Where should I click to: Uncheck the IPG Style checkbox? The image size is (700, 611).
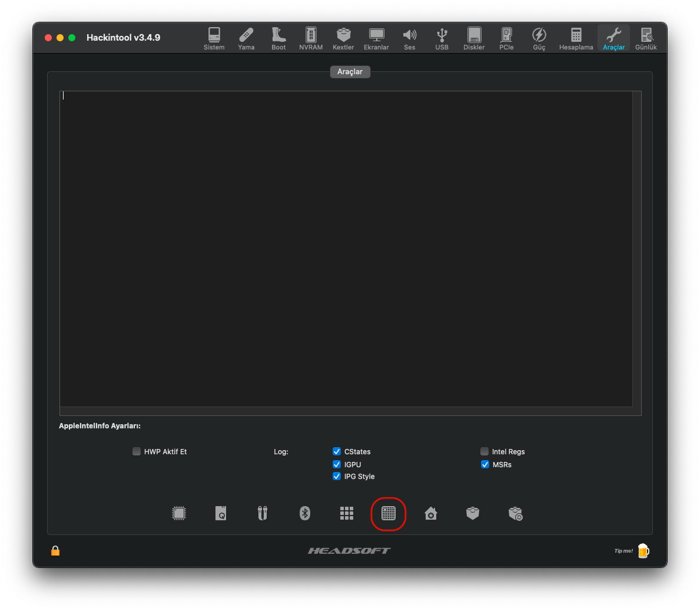tap(337, 476)
